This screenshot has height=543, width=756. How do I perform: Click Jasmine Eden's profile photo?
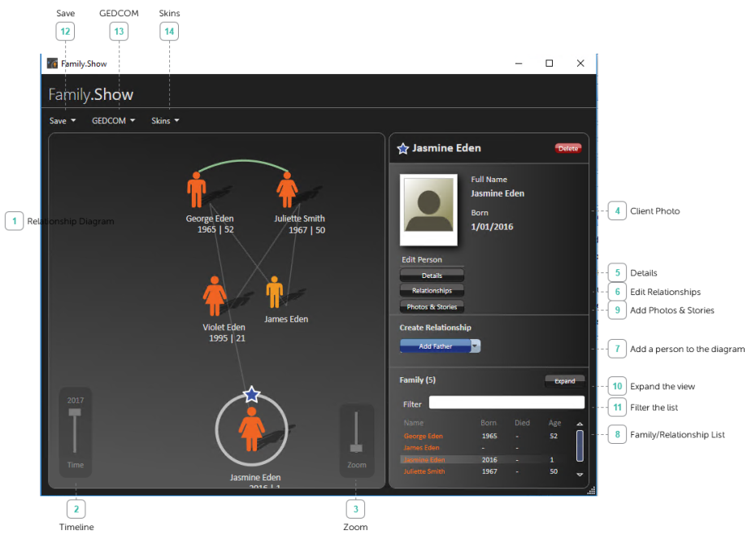[428, 210]
